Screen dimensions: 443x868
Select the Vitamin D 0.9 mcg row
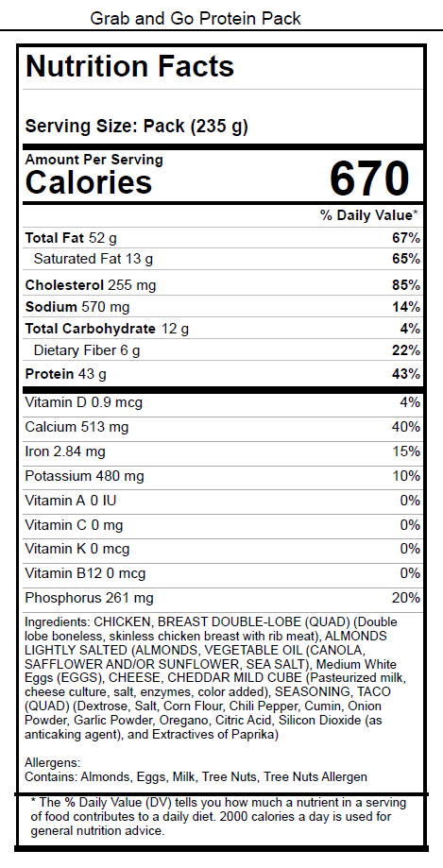(x=223, y=402)
